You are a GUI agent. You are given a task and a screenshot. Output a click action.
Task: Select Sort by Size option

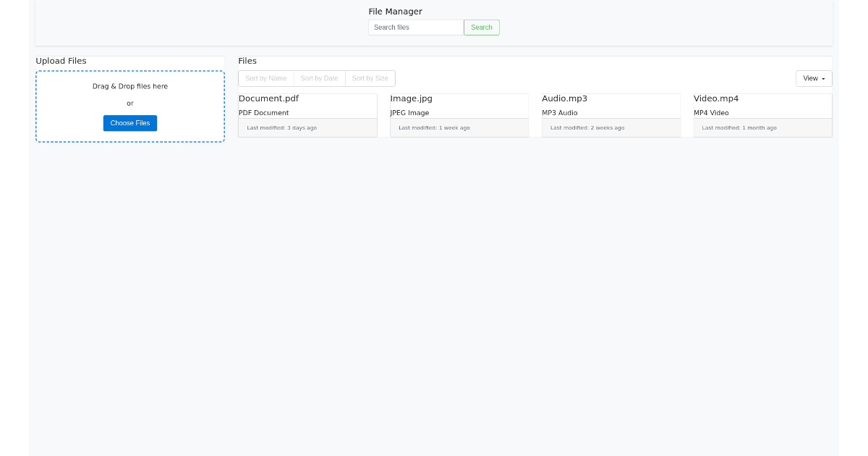(370, 78)
